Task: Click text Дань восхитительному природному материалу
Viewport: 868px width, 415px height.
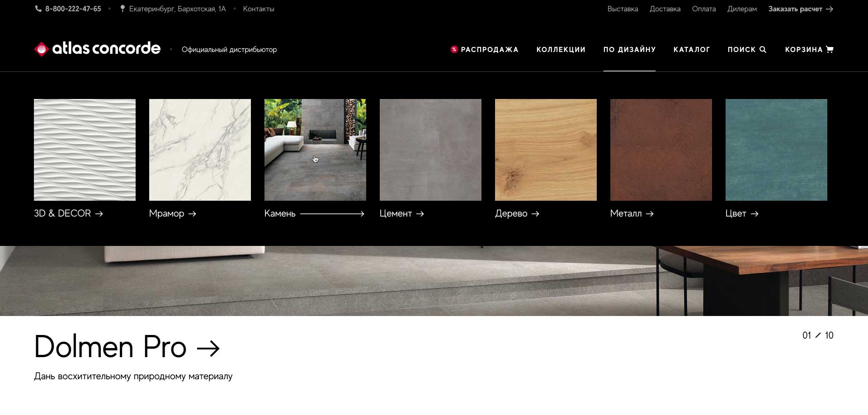Action: tap(133, 377)
